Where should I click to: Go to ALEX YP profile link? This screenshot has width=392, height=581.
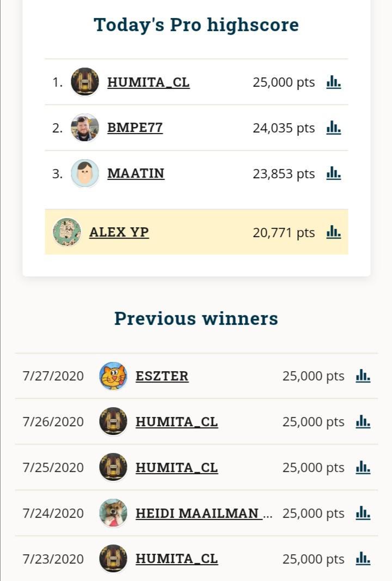(119, 233)
